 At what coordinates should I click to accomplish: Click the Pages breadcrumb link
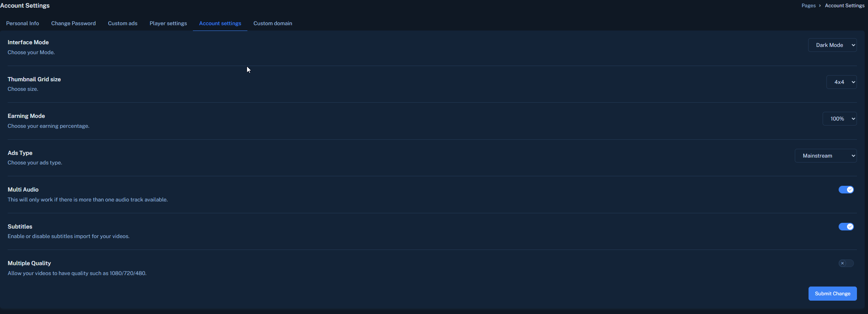point(809,6)
